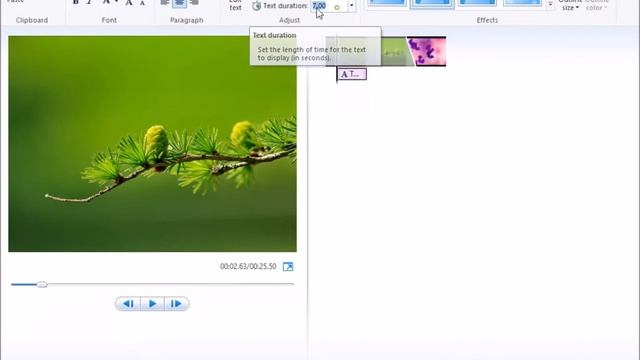Step to the previous frame
The height and width of the screenshot is (360, 640).
[128, 304]
